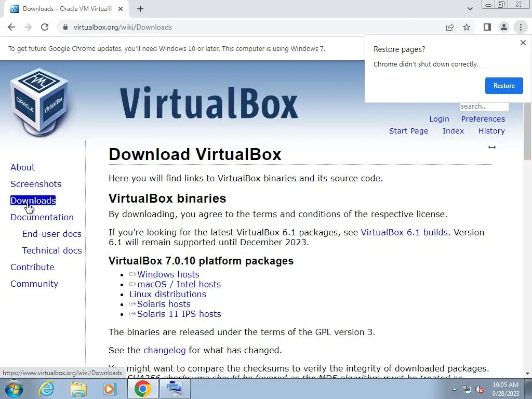This screenshot has width=532, height=399.
Task: Open the tab search chevron
Action: pyautogui.click(x=470, y=9)
